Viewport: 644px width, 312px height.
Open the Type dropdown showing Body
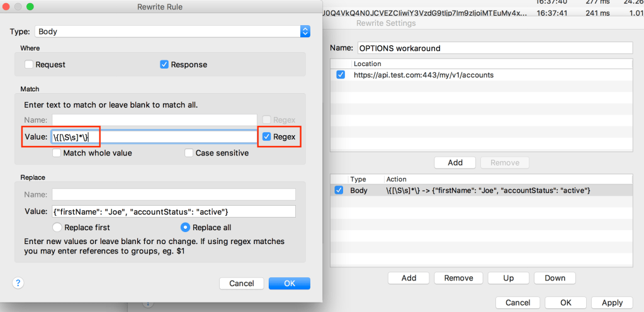point(172,31)
